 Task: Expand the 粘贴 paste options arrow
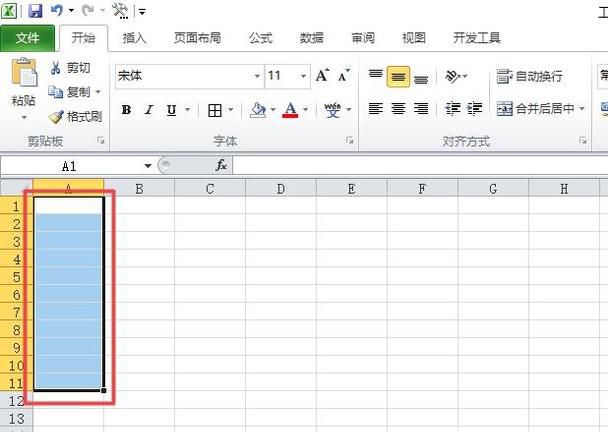click(x=24, y=117)
